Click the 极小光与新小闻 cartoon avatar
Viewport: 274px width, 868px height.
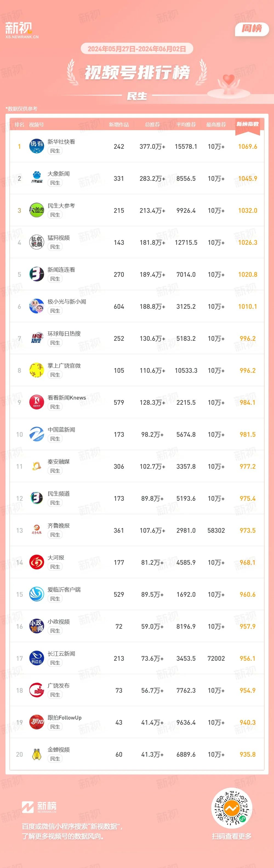click(x=36, y=306)
